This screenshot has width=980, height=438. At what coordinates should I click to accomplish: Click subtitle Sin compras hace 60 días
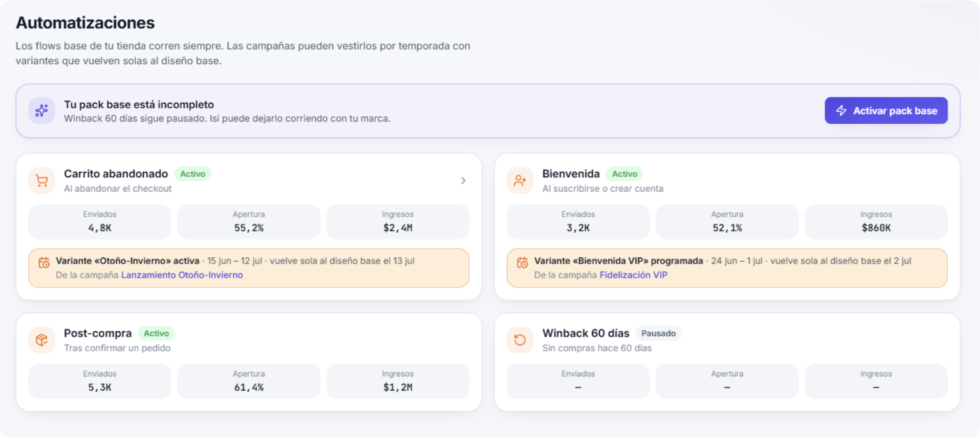596,348
